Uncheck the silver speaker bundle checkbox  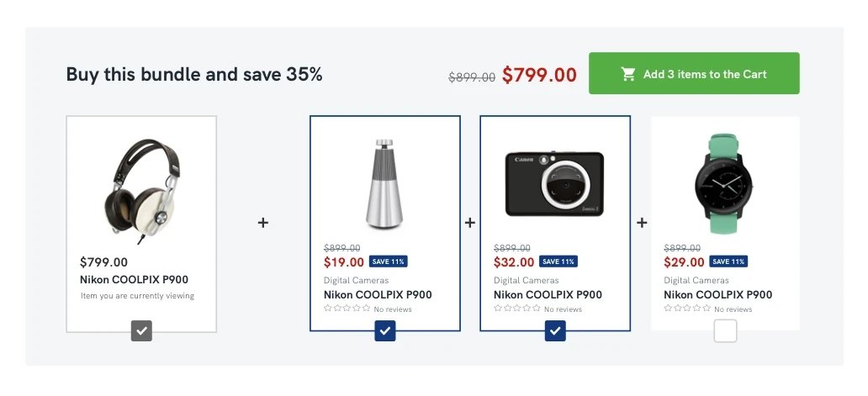pyautogui.click(x=385, y=331)
